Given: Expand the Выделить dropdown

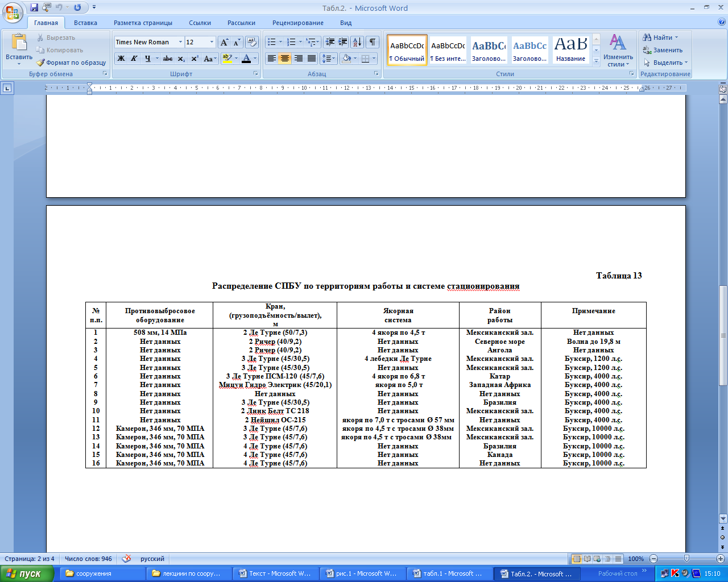Looking at the screenshot, I should coord(667,63).
